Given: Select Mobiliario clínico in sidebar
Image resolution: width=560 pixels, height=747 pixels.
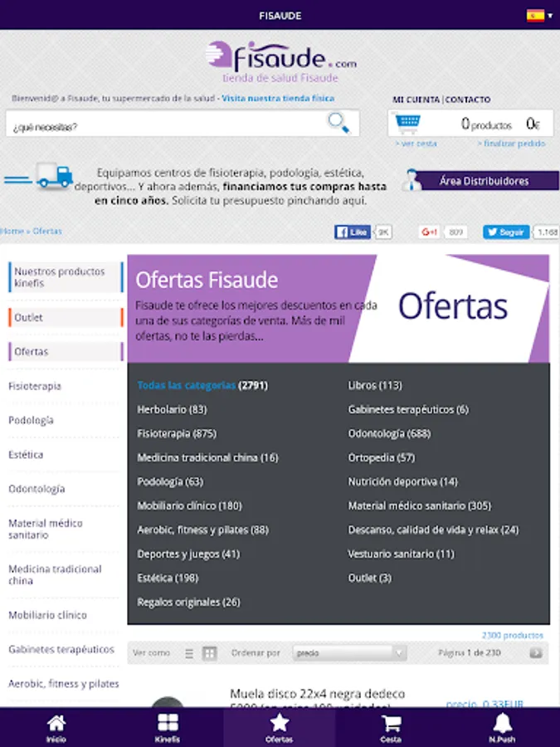Looking at the screenshot, I should pos(47,615).
